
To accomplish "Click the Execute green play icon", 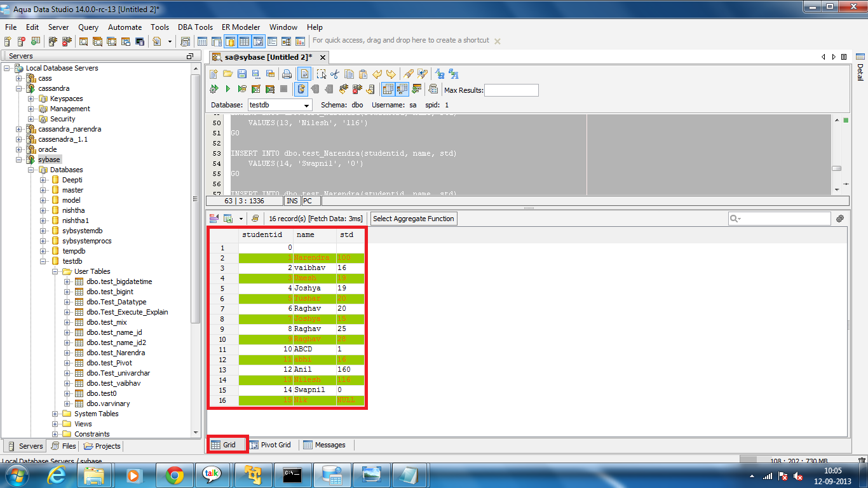I will click(x=228, y=89).
